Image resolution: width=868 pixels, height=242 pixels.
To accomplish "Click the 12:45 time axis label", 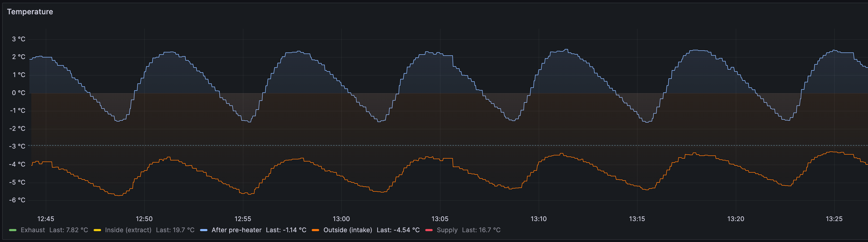I will pos(45,219).
